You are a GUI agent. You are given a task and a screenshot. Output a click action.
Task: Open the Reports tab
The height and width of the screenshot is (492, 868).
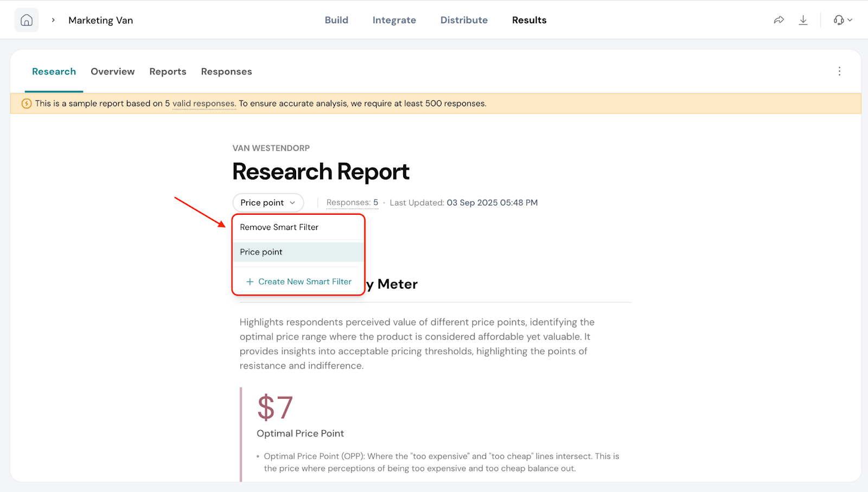[x=168, y=72]
